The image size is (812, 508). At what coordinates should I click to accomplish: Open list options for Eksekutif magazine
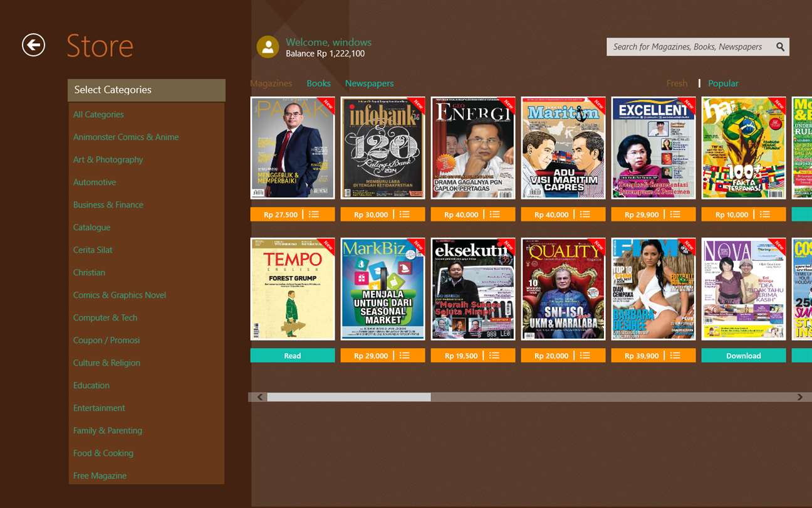pyautogui.click(x=494, y=356)
